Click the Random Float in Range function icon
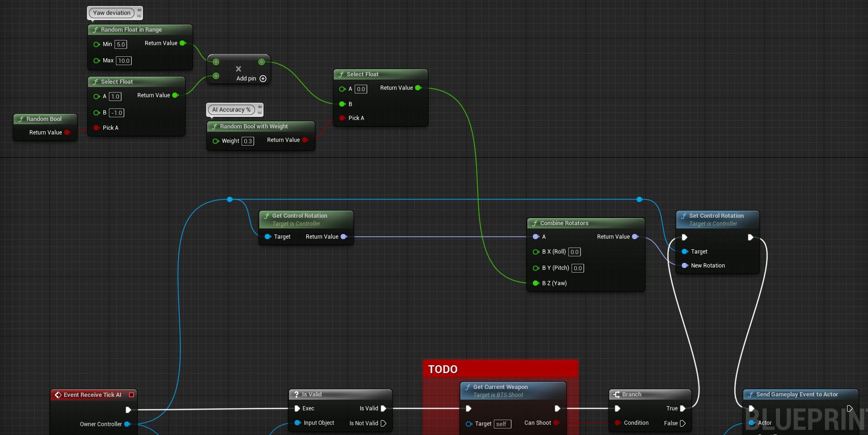Viewport: 868px width, 435px height. click(96, 29)
